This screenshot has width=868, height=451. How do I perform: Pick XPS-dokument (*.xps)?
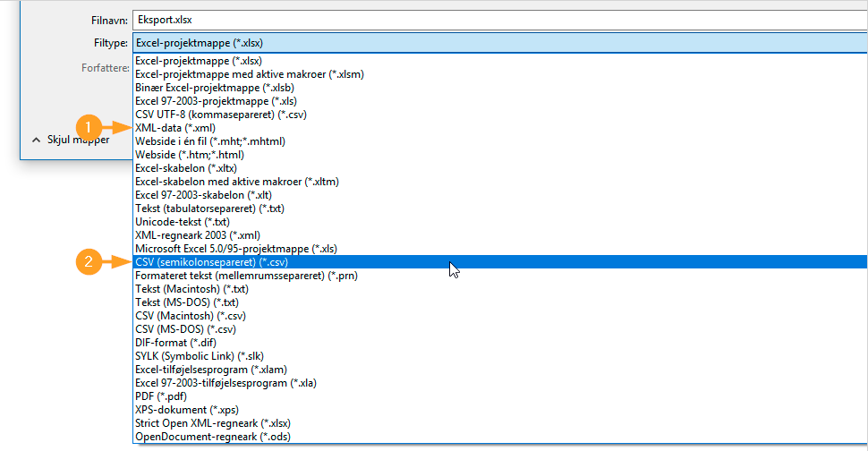click(x=500, y=410)
